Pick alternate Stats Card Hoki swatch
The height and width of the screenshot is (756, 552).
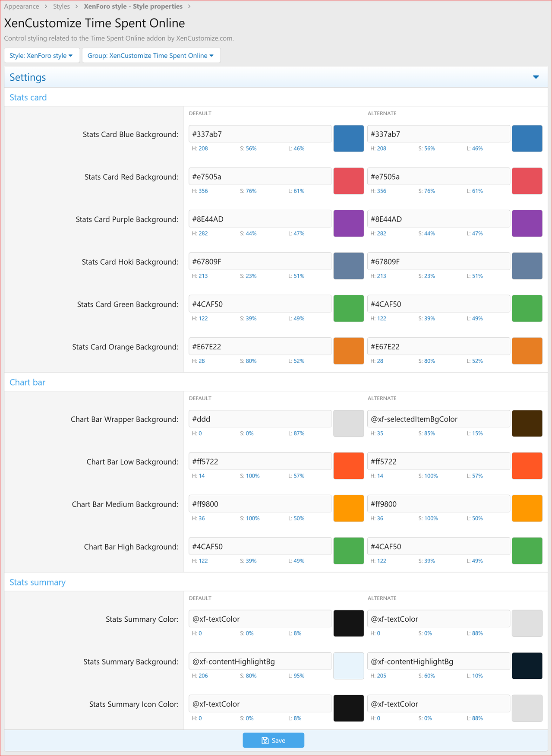tap(527, 266)
